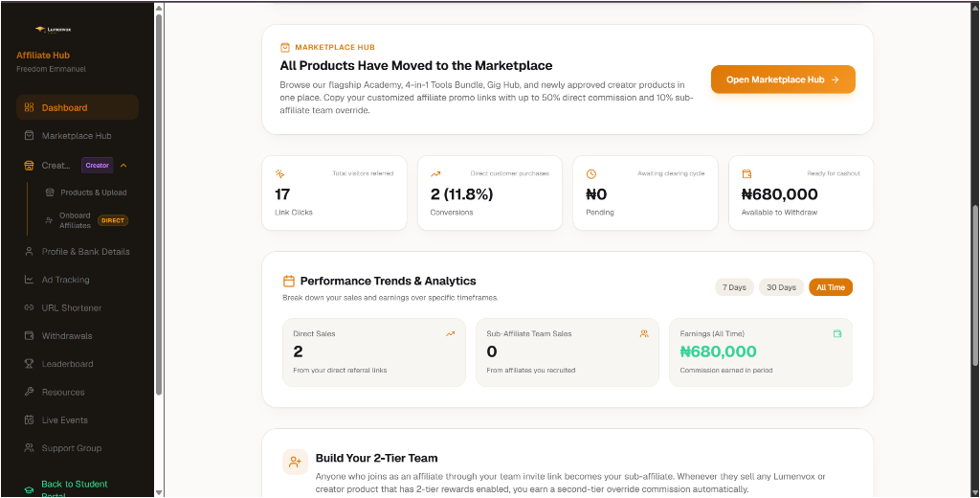Select 7 Days timeframe
This screenshot has width=980, height=498.
(x=734, y=287)
